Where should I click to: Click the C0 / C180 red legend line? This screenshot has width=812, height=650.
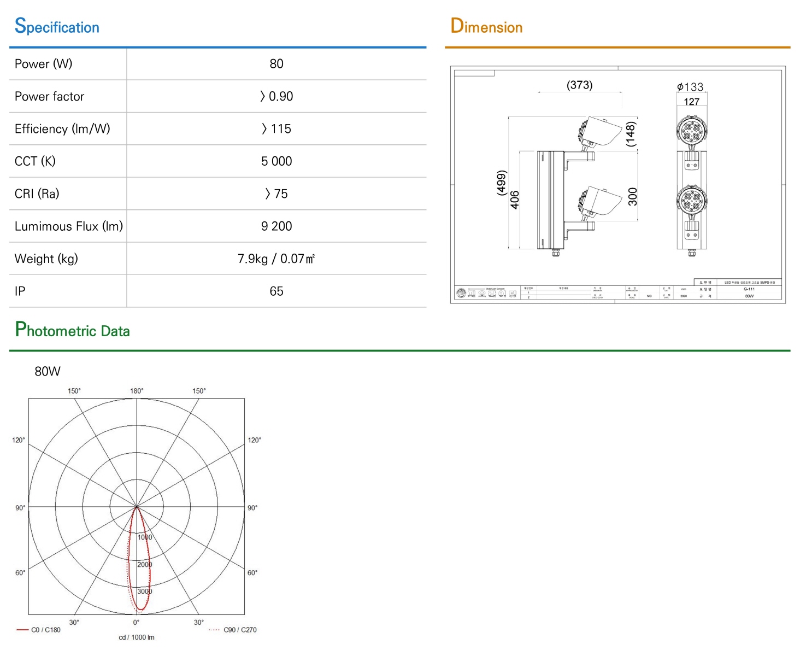tap(22, 630)
